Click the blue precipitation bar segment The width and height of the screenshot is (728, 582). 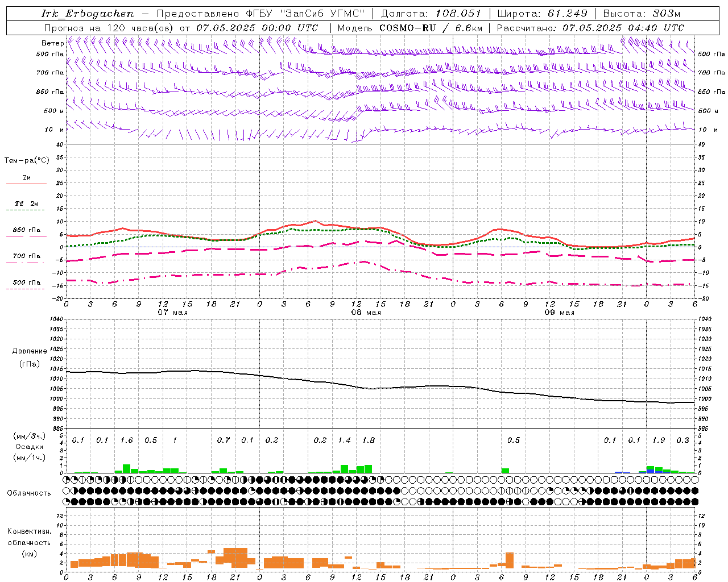tap(650, 471)
